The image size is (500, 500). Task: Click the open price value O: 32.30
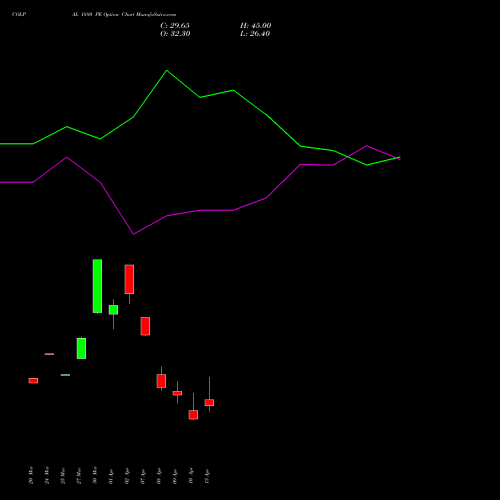tap(175, 34)
